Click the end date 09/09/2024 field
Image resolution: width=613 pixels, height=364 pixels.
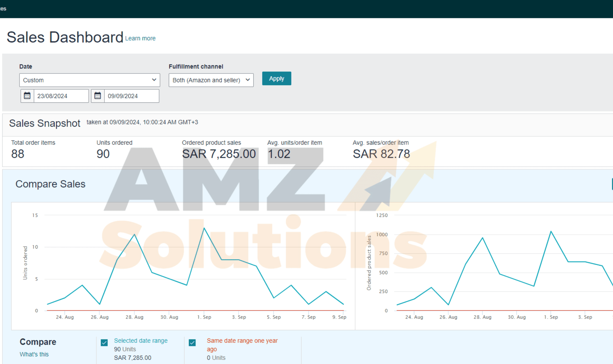tap(132, 96)
